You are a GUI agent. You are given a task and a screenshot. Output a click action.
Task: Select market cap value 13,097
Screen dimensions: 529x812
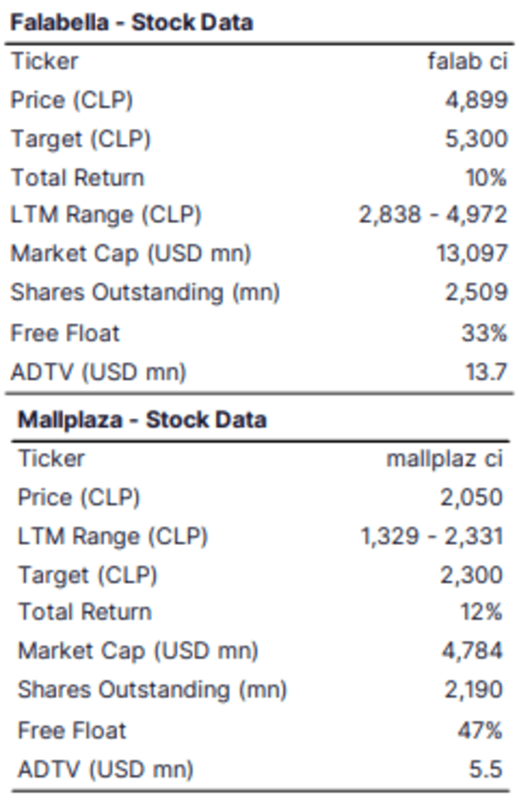pos(472,254)
